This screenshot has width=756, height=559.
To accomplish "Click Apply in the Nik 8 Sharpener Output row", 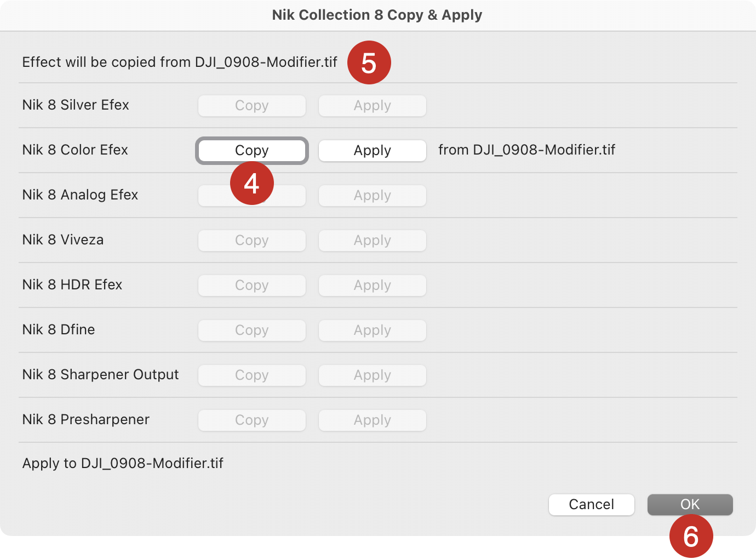I will [373, 375].
